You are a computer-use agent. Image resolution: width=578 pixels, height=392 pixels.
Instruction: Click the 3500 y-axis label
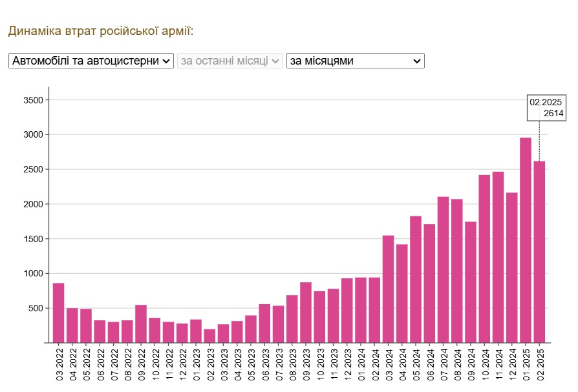point(32,100)
